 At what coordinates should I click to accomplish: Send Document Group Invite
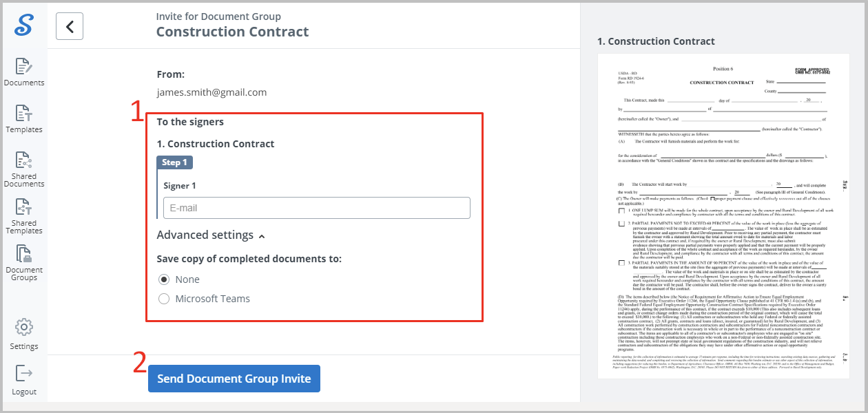(234, 379)
